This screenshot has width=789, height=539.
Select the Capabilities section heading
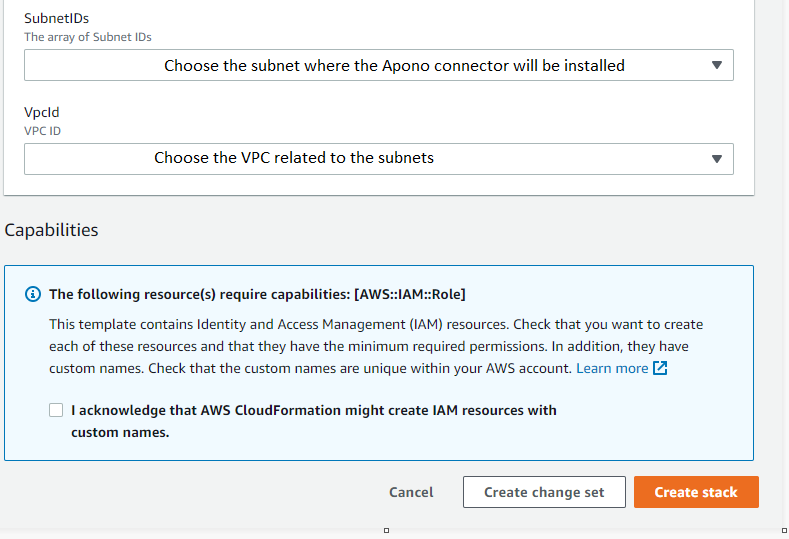pos(52,230)
